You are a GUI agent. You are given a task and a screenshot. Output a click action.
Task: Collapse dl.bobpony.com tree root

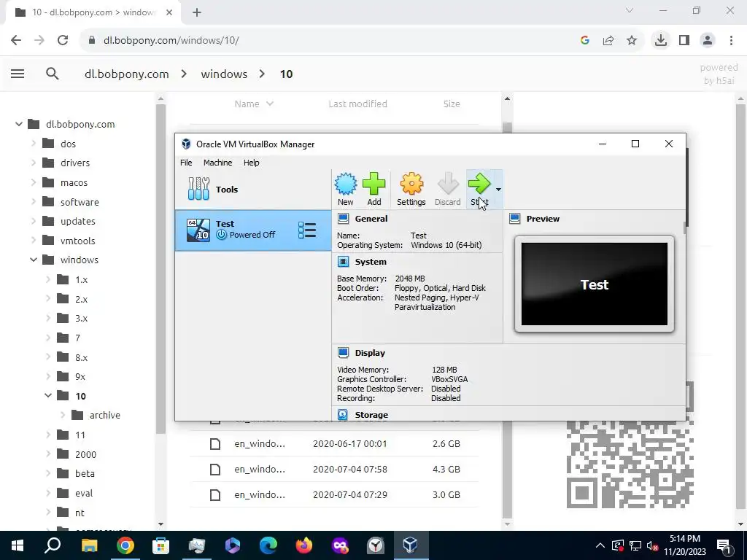(18, 124)
